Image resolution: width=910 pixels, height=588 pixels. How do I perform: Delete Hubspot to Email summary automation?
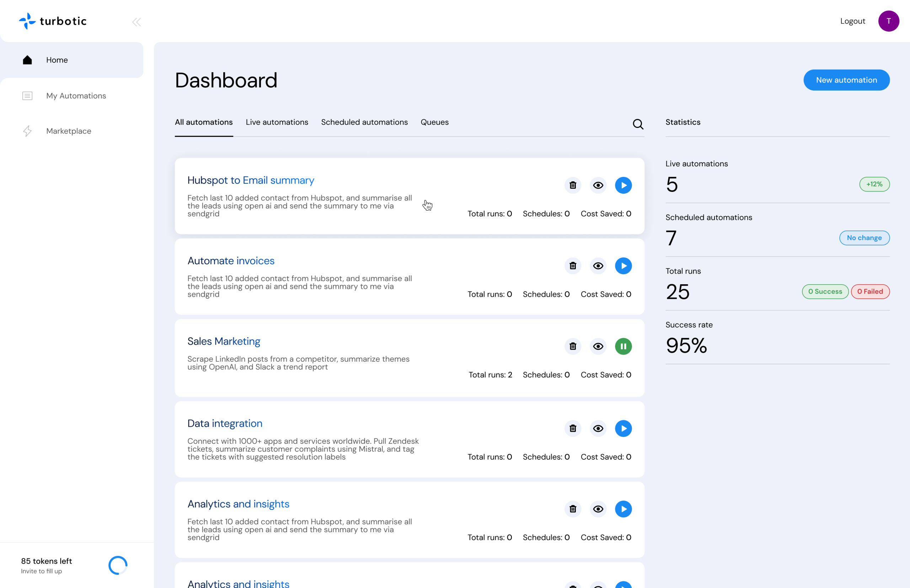572,185
